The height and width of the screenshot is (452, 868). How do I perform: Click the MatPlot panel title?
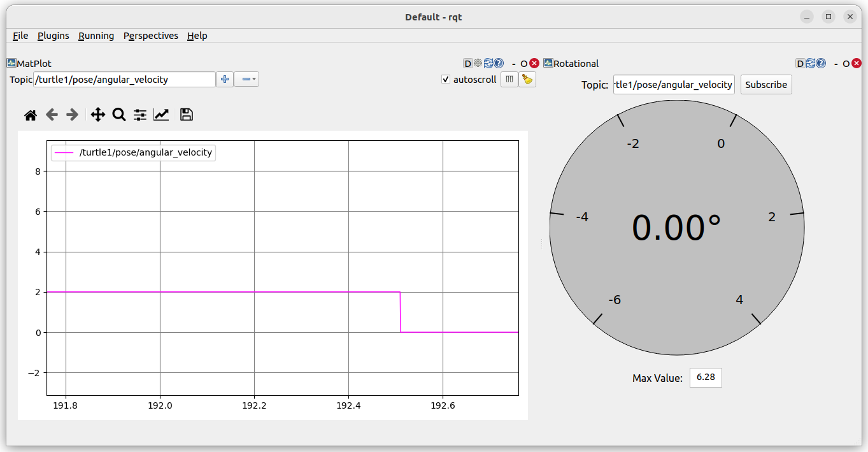(x=34, y=64)
